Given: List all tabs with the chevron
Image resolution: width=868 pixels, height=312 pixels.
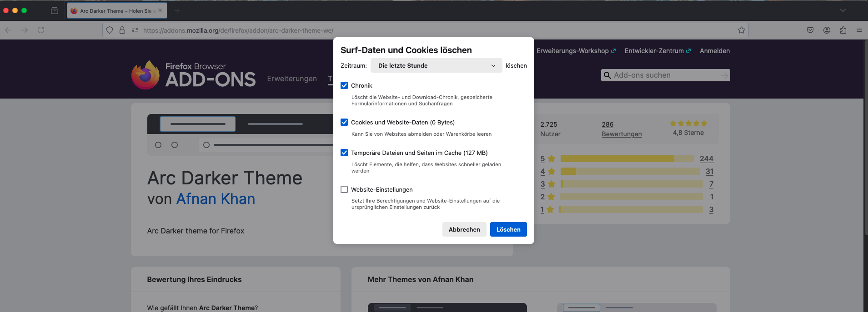Looking at the screenshot, I should pyautogui.click(x=843, y=10).
